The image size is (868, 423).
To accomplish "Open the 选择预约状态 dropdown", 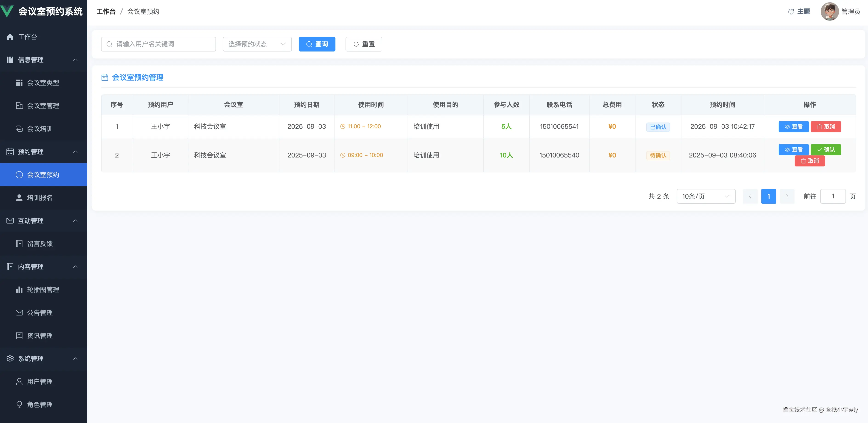I will pyautogui.click(x=257, y=44).
